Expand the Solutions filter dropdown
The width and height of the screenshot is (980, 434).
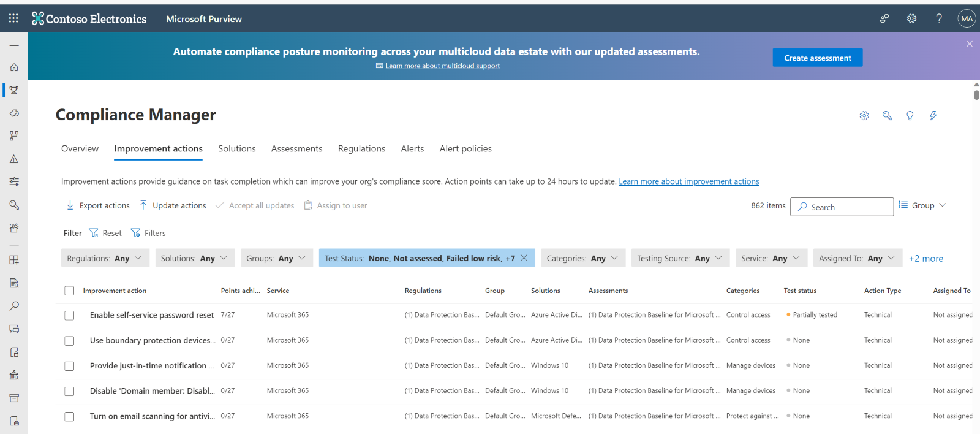coord(194,258)
